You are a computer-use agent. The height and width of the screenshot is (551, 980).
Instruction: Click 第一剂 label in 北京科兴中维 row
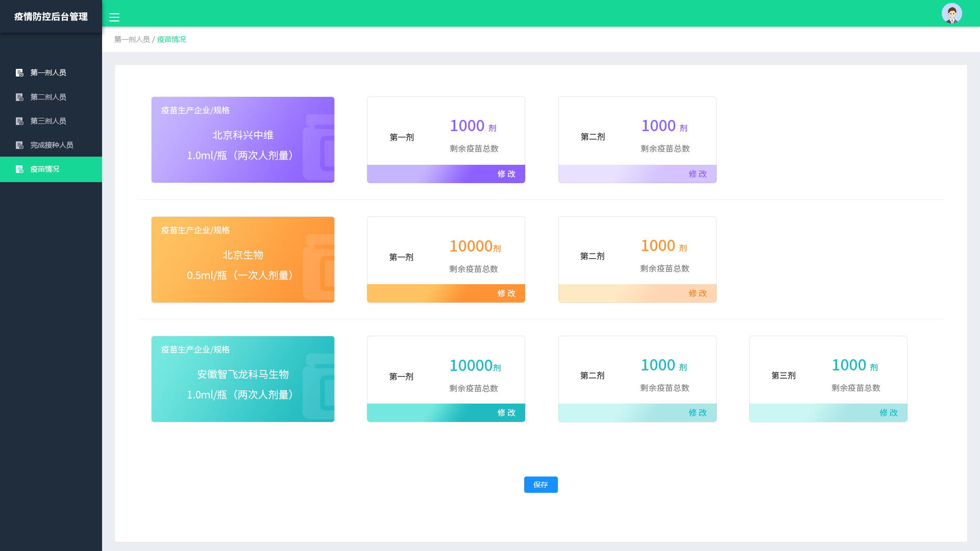tap(402, 137)
